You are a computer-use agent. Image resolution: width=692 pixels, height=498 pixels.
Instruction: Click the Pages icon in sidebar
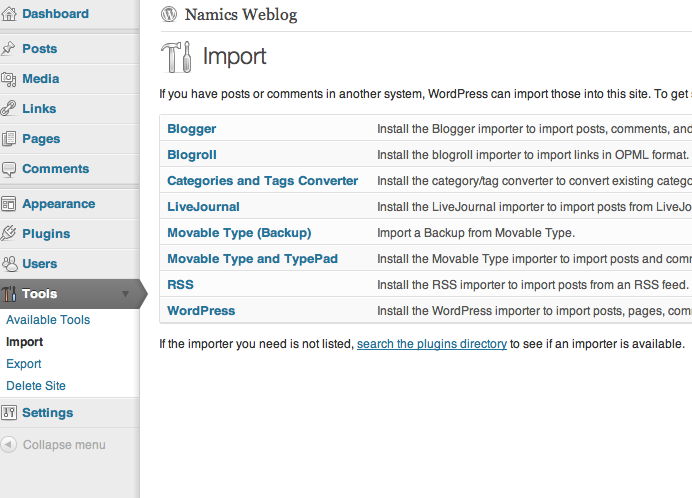click(8, 139)
